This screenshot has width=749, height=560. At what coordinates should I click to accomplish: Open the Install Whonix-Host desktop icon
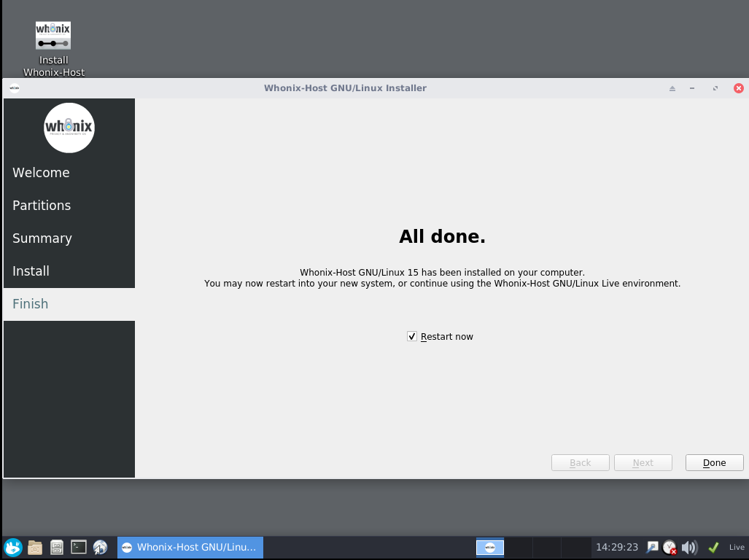53,48
